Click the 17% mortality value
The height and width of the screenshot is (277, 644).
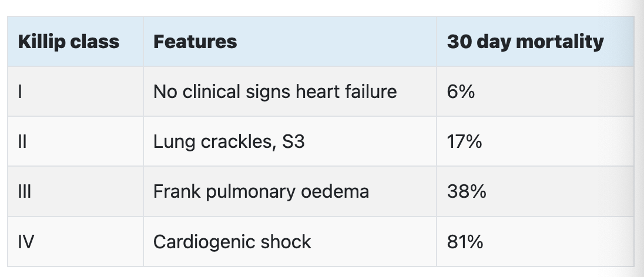(x=465, y=142)
